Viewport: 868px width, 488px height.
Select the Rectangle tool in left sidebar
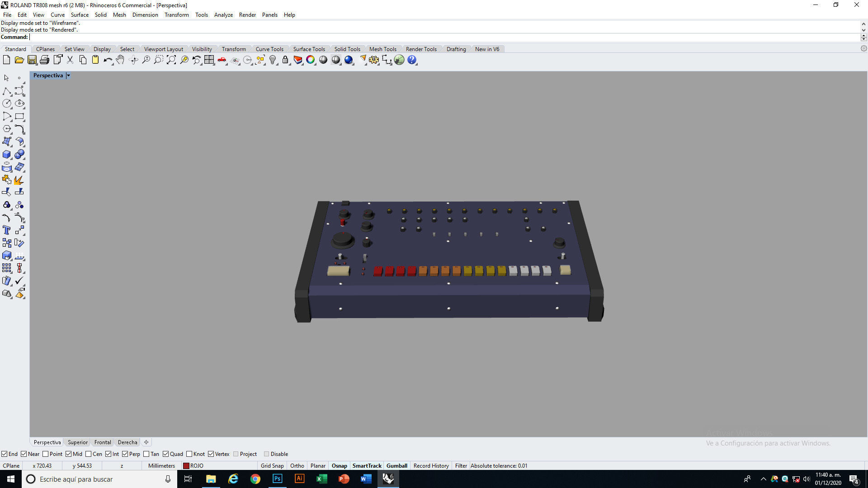click(x=19, y=117)
